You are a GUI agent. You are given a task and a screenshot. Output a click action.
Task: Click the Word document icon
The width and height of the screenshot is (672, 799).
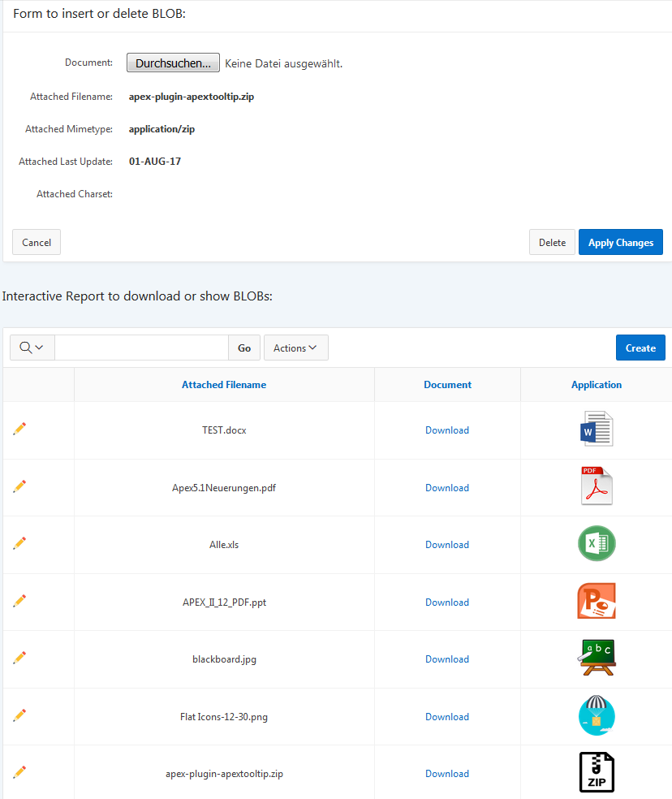[x=597, y=429]
